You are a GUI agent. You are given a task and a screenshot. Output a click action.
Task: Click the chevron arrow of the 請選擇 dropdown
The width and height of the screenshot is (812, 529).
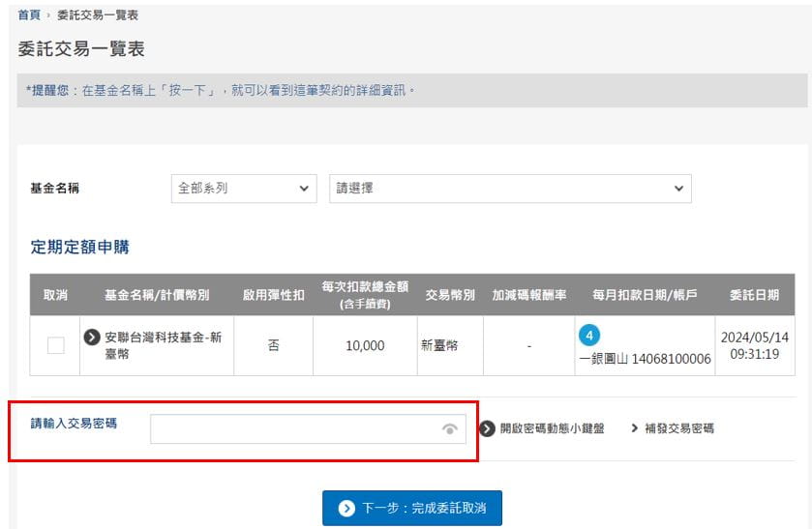click(678, 189)
